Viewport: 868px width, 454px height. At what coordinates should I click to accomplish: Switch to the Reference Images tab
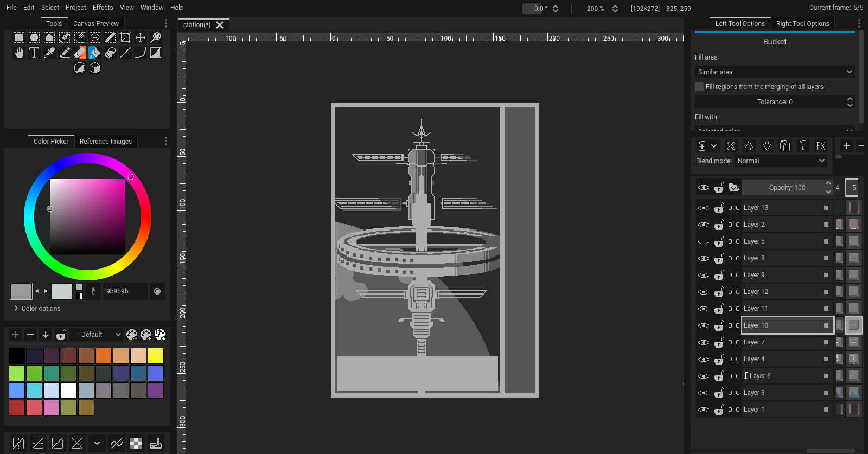point(106,142)
